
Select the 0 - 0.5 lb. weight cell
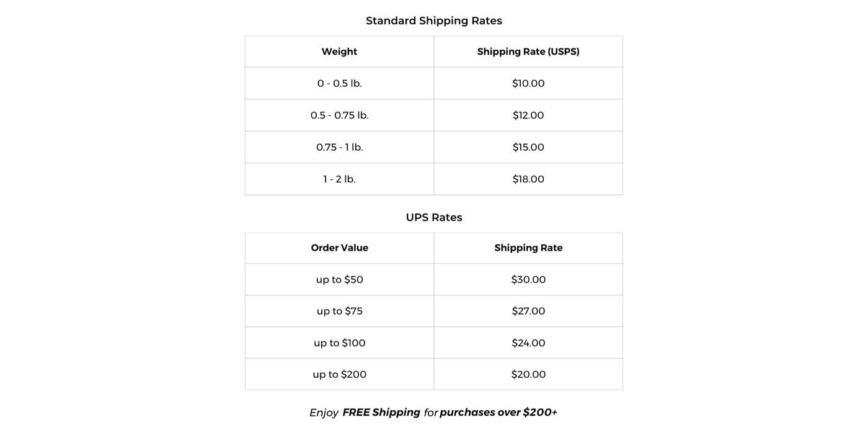click(339, 83)
